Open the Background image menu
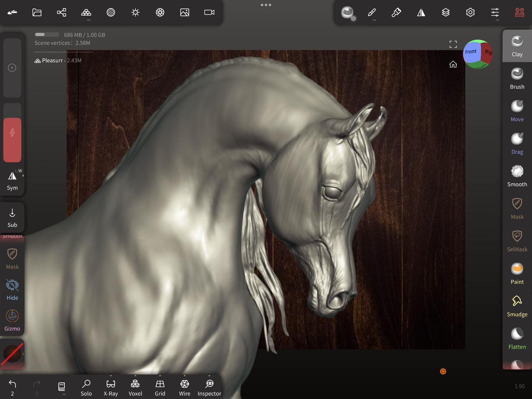The height and width of the screenshot is (399, 532). pos(185,13)
